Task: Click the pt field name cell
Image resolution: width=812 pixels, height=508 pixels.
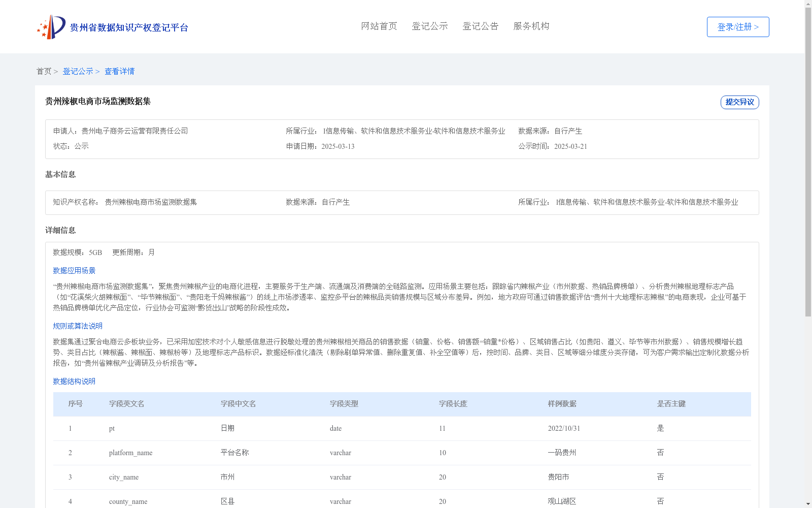Action: [x=112, y=428]
